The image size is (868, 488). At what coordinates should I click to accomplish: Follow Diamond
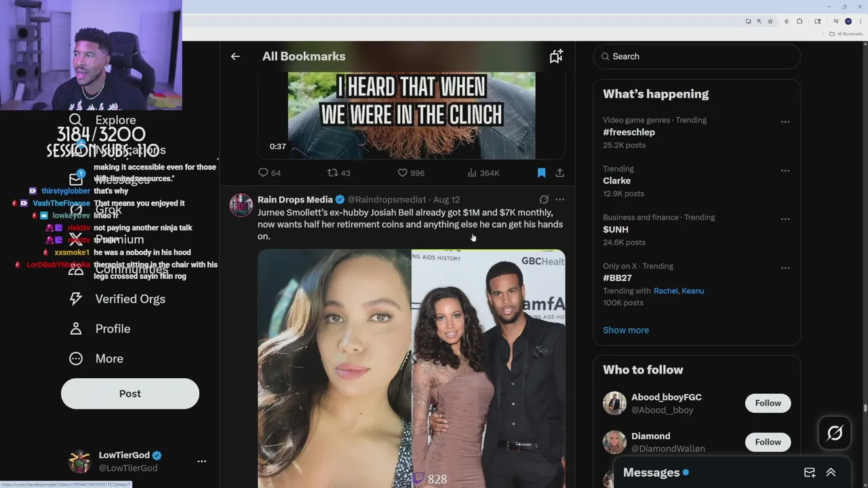click(768, 442)
